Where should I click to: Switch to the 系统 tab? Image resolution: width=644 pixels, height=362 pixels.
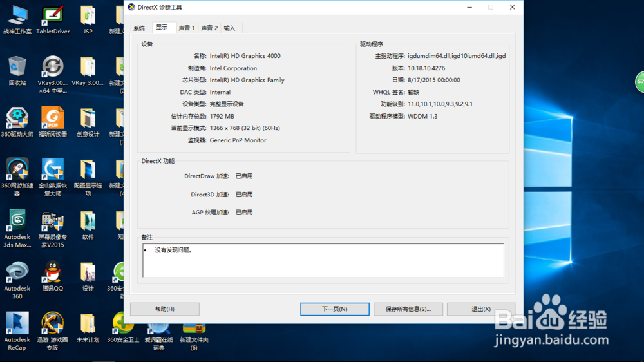pos(140,28)
